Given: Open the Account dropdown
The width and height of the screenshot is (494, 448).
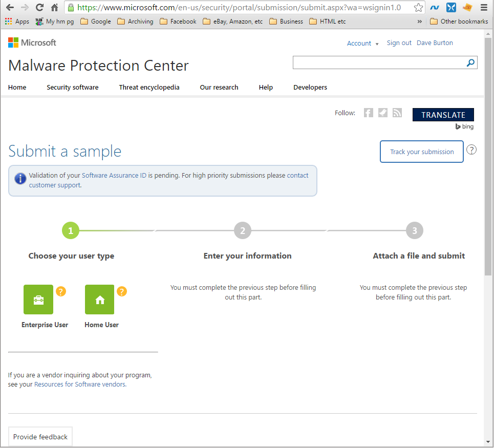Looking at the screenshot, I should coord(362,44).
